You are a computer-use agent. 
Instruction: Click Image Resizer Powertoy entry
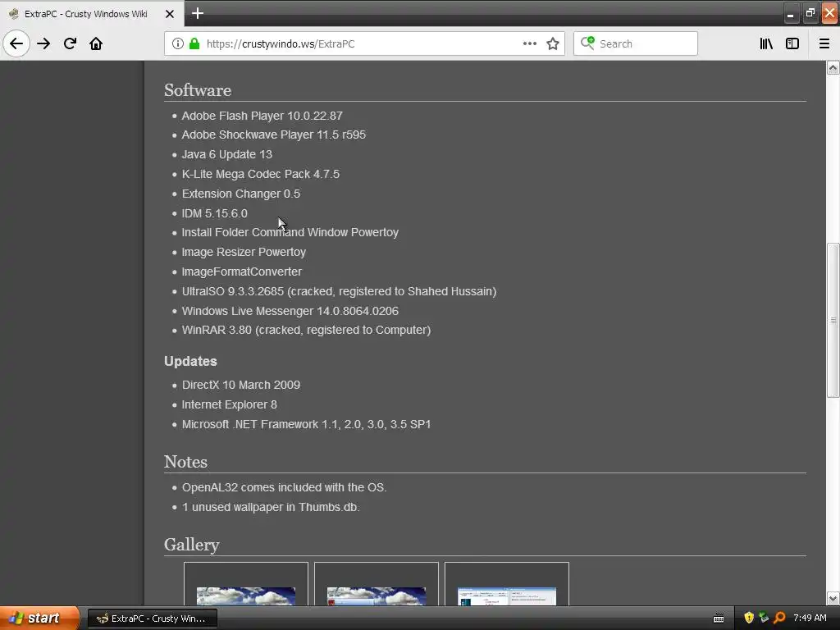[x=244, y=252]
